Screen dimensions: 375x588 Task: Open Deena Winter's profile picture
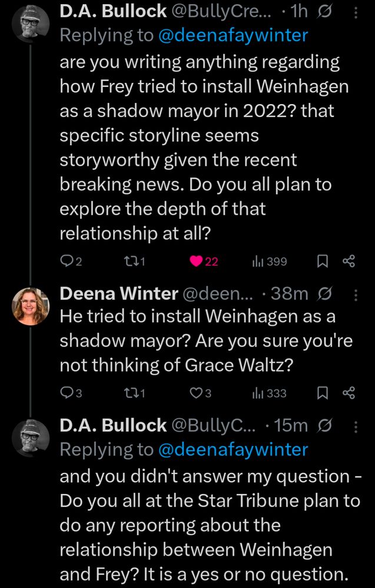click(31, 306)
